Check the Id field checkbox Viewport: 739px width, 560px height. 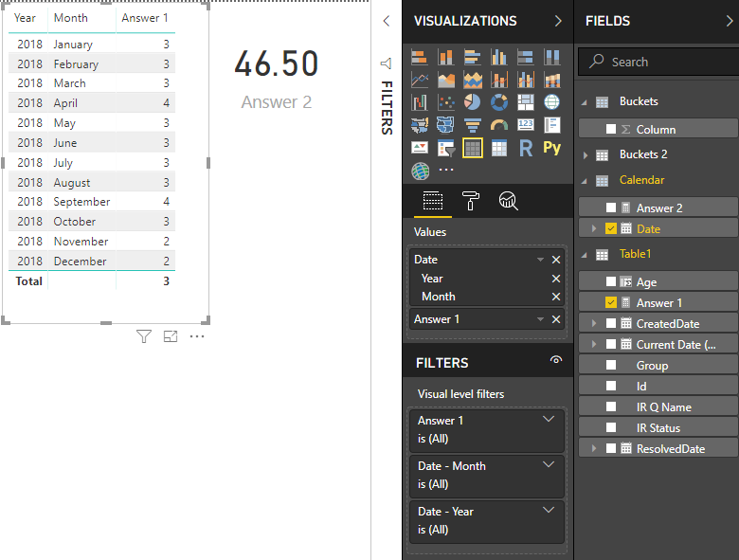click(611, 386)
